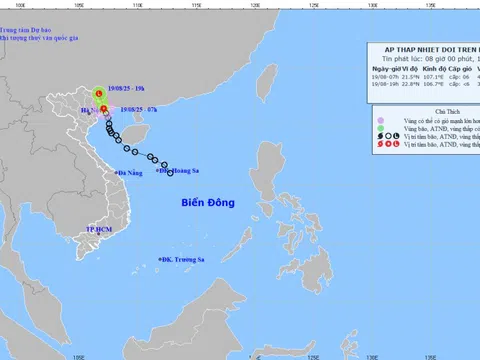The image size is (480, 360).
Task: Click the ĐK. Hoàng Sa marker dot
Action: coord(158,171)
